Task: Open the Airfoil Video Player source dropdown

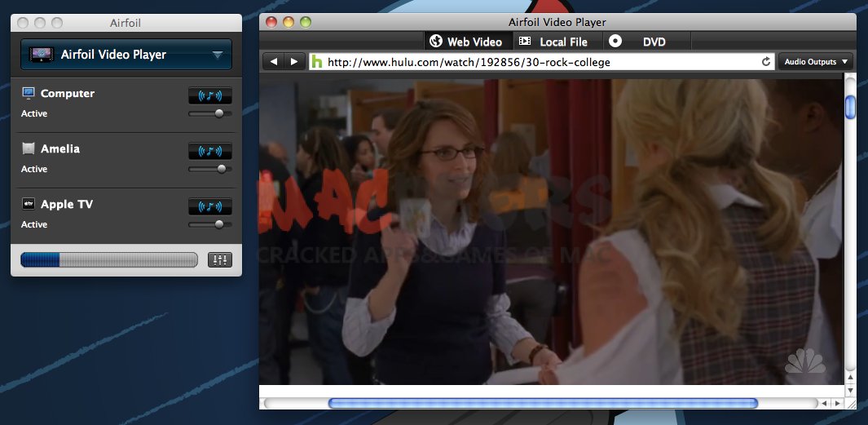Action: coord(126,55)
